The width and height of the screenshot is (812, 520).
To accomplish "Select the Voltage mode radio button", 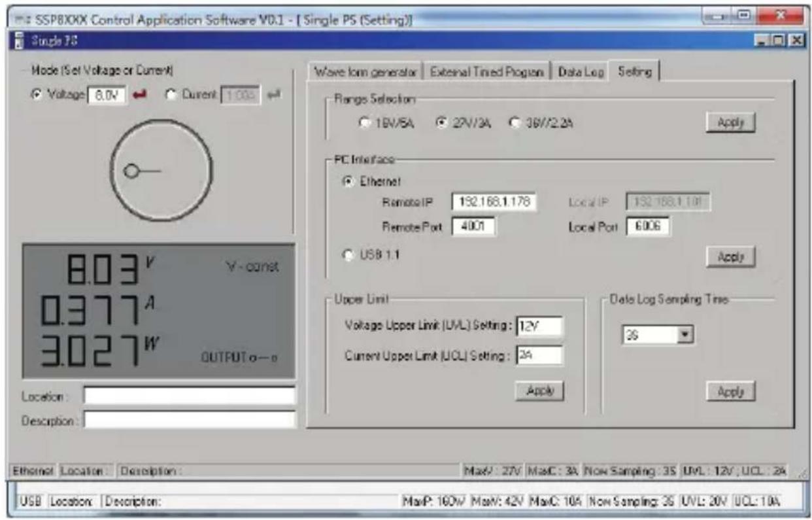I will [37, 95].
